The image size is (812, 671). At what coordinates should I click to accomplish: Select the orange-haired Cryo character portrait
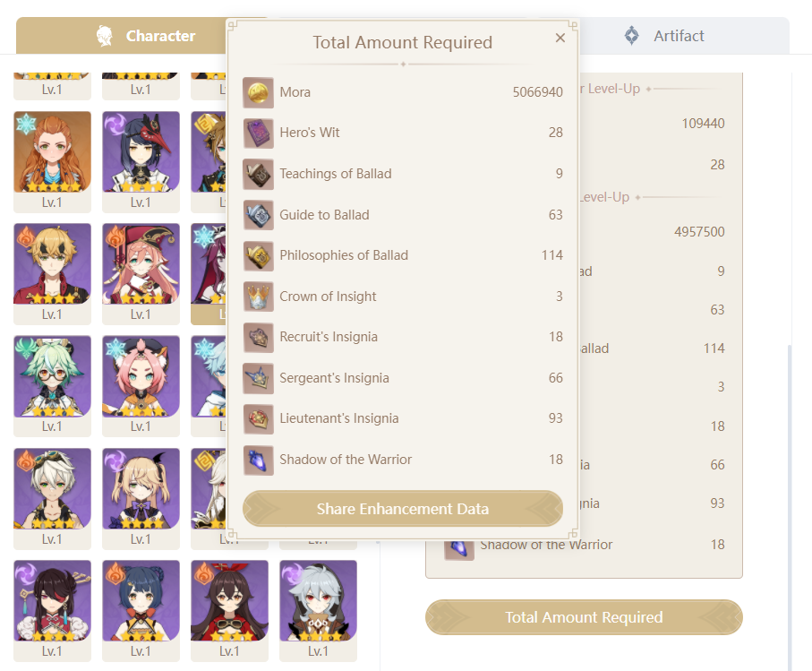pos(53,152)
